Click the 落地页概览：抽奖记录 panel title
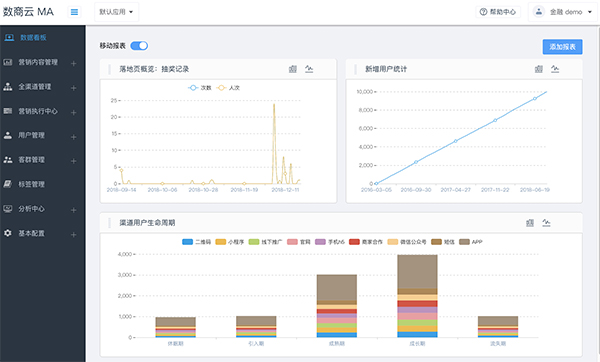Image resolution: width=600 pixels, height=362 pixels. coord(154,69)
